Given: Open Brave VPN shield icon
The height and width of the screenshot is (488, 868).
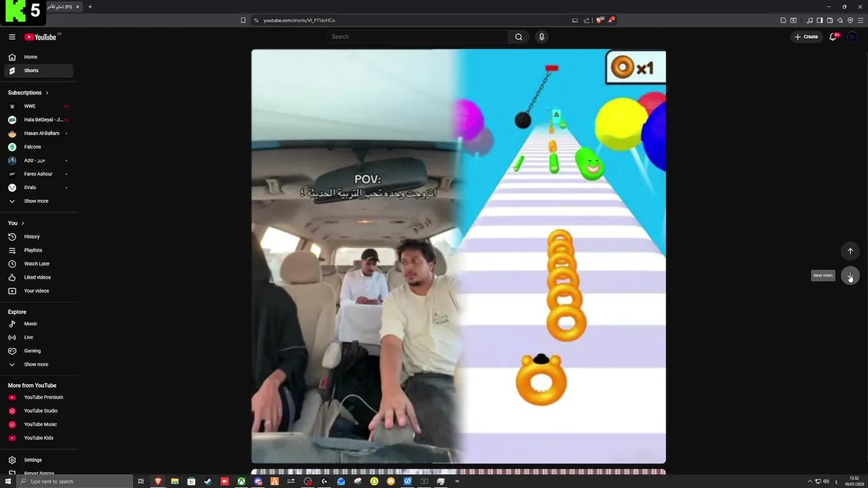Looking at the screenshot, I should coord(850,20).
